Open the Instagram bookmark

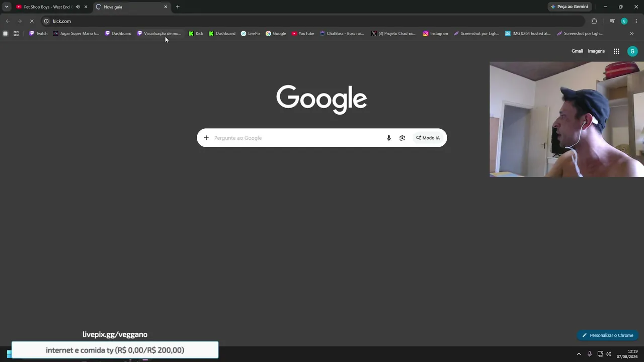435,34
